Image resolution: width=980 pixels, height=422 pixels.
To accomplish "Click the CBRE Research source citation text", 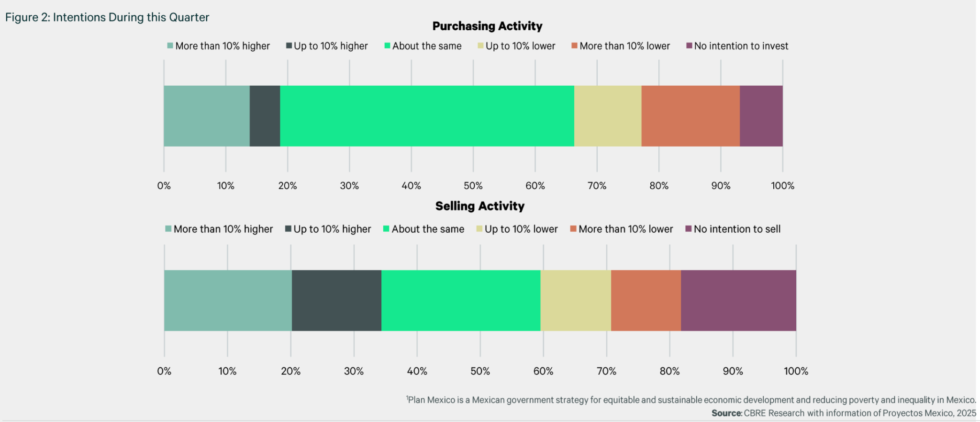I will tap(844, 413).
